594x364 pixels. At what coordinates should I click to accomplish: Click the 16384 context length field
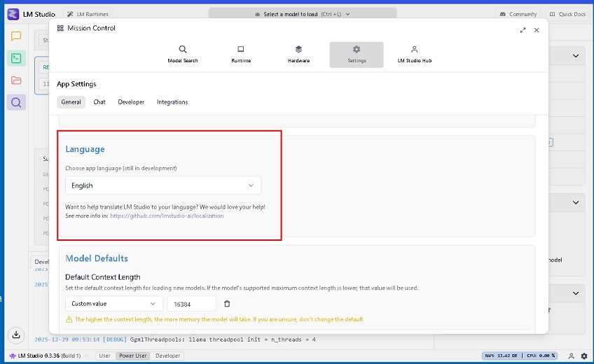point(191,304)
